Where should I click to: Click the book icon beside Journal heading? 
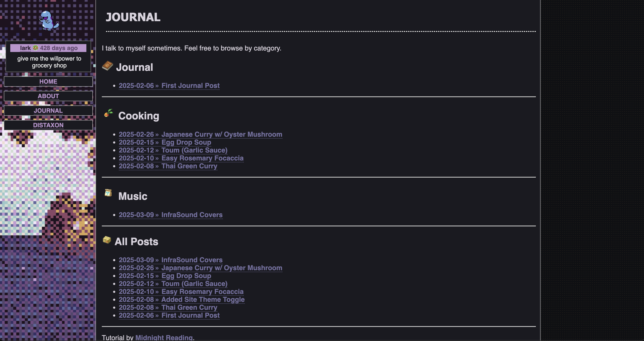[108, 65]
